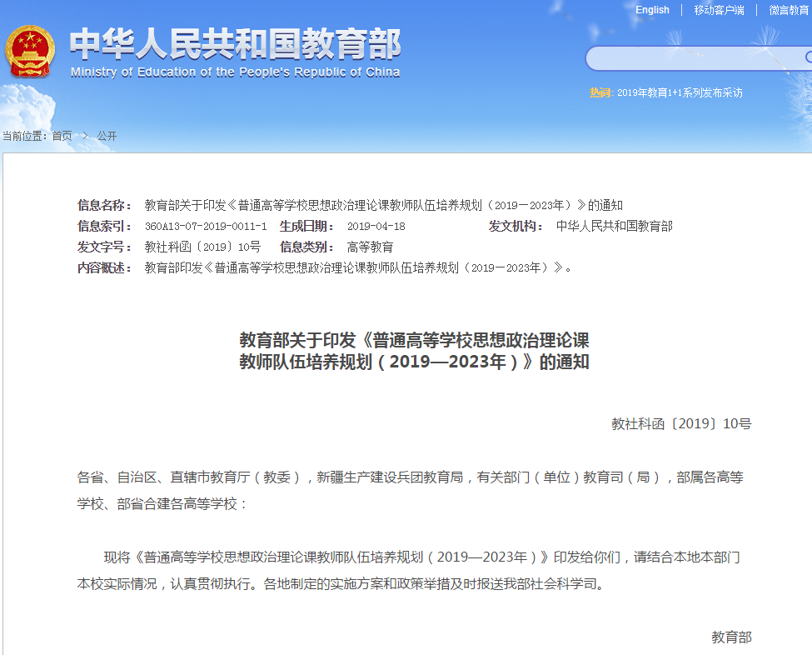
Task: Open the English version of the site
Action: click(652, 9)
